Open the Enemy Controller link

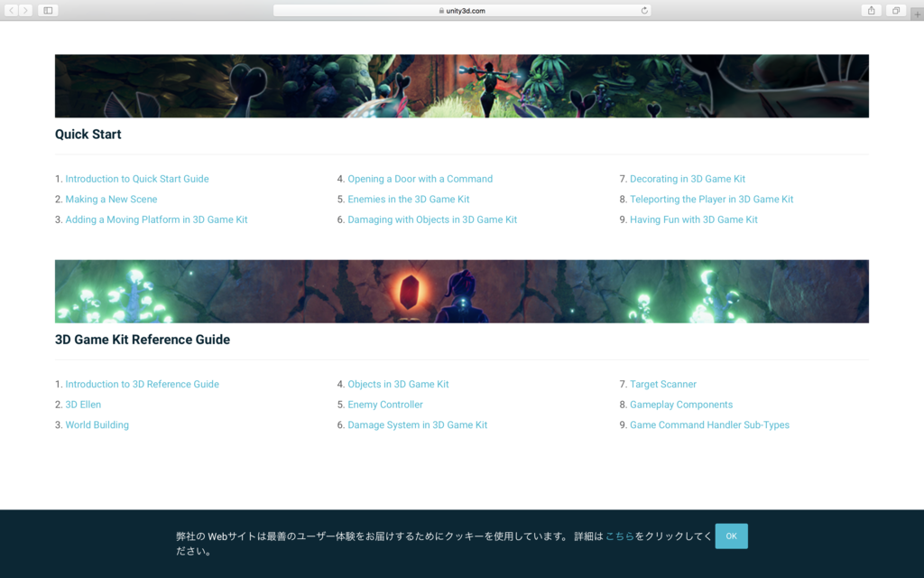coord(384,405)
